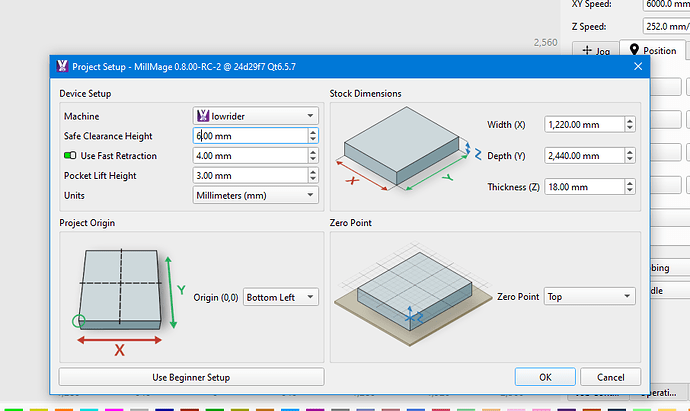Click the Thickness (Z) 18.00 mm field
Viewport: 690px width, 411px height.
tap(584, 187)
